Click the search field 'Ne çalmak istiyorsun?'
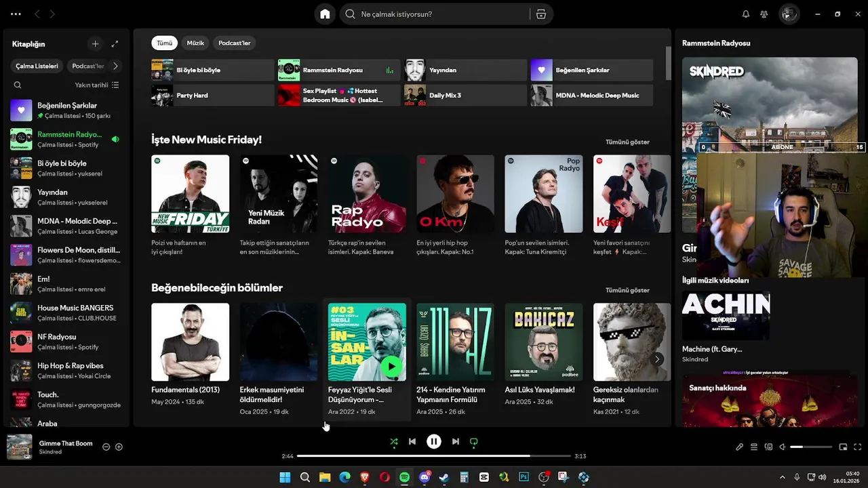 click(434, 14)
